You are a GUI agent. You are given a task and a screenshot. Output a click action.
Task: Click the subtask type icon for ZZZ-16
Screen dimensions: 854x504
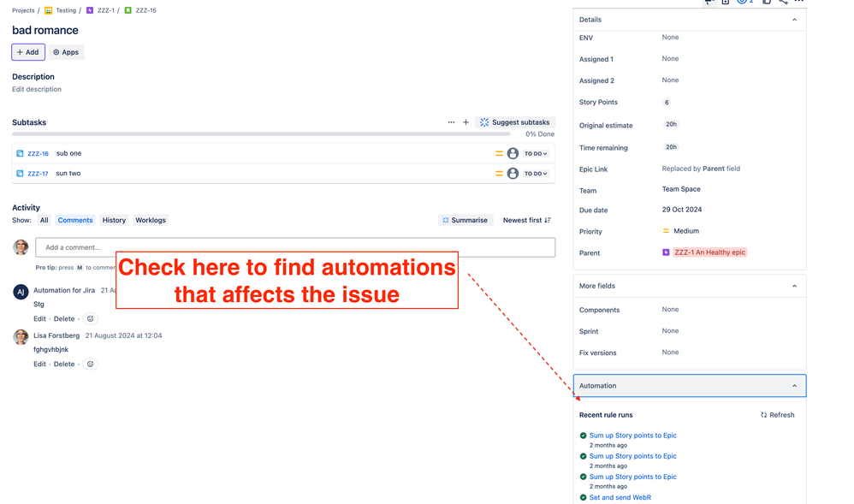(21, 154)
